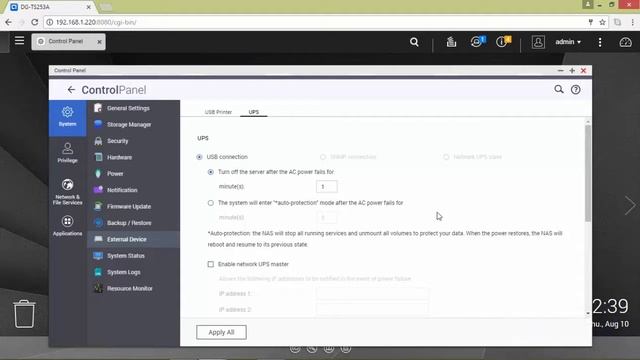Search within Control Panel
Viewport: 640px width, 360px height.
558,89
